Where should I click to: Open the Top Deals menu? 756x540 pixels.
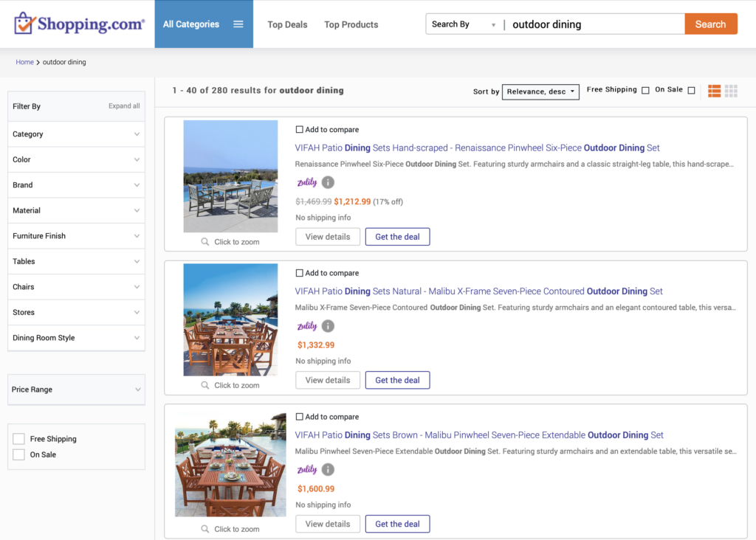point(287,24)
